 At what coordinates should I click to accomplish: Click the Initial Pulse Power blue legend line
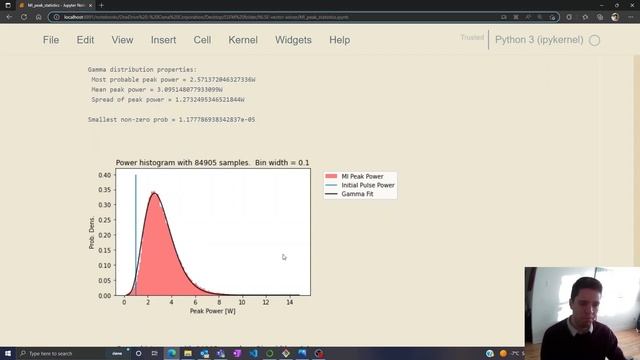click(331, 185)
